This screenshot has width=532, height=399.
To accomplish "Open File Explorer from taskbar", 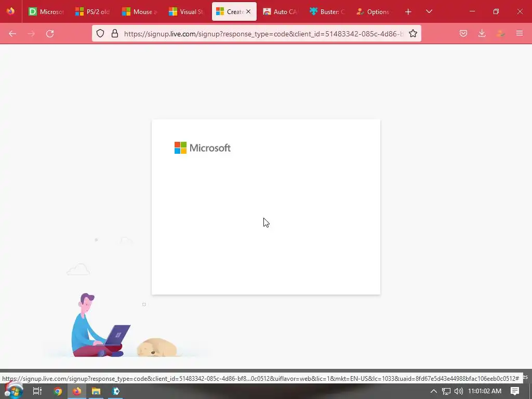I will (x=96, y=391).
